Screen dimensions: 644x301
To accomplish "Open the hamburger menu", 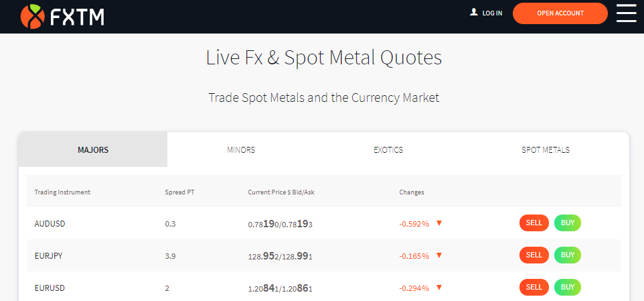I will [x=626, y=13].
